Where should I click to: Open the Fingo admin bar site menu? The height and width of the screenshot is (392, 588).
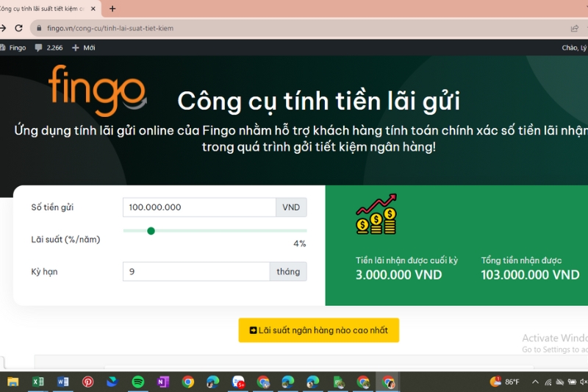coord(13,48)
